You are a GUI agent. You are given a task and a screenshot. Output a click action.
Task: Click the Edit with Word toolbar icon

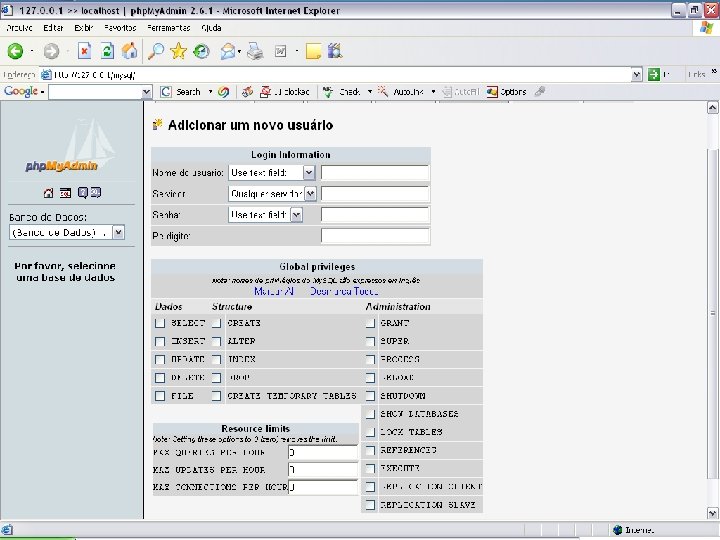pos(280,51)
